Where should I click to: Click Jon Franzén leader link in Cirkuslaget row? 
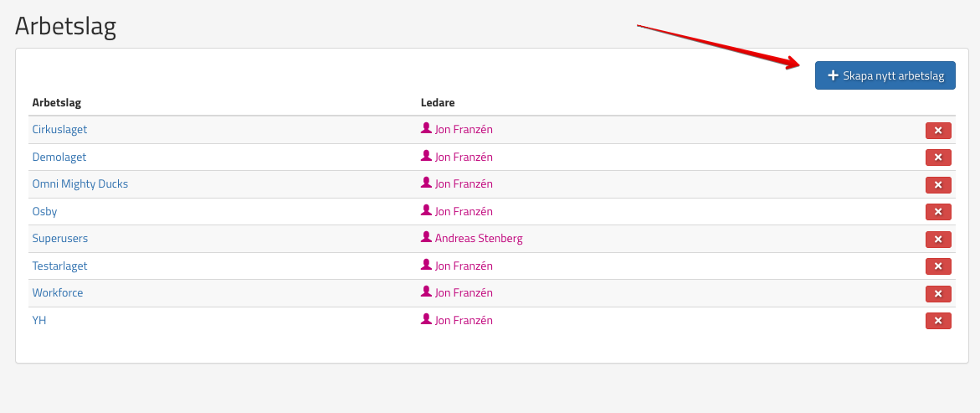point(464,130)
